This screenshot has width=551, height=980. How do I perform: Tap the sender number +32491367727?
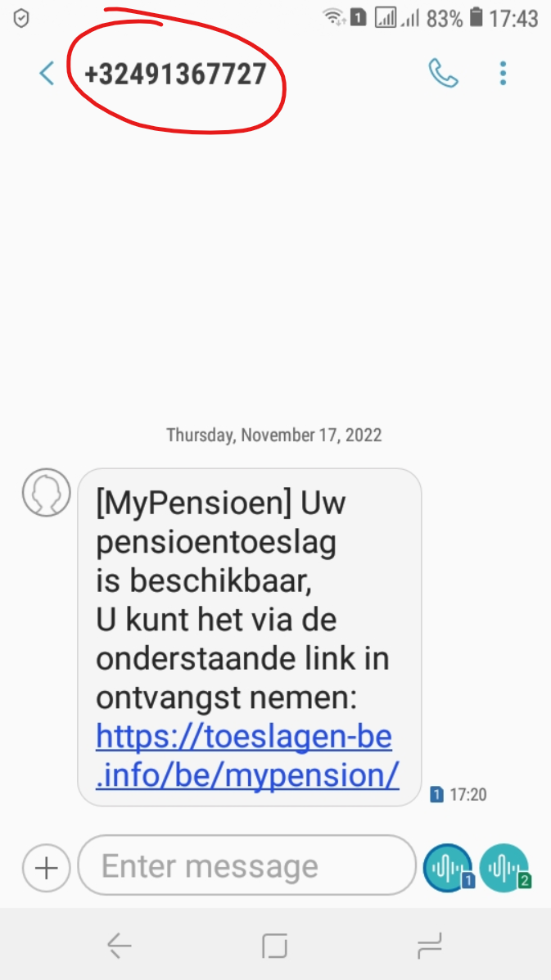pyautogui.click(x=175, y=74)
